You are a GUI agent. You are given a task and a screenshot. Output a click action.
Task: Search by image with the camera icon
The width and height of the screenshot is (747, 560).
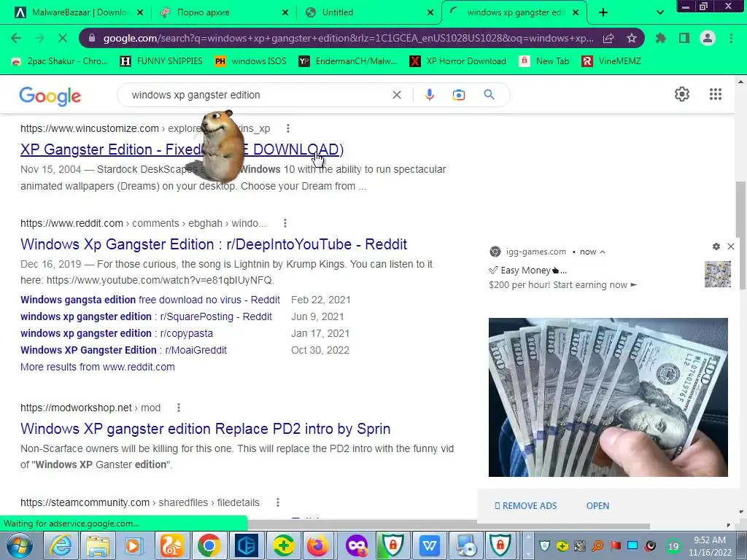459,95
